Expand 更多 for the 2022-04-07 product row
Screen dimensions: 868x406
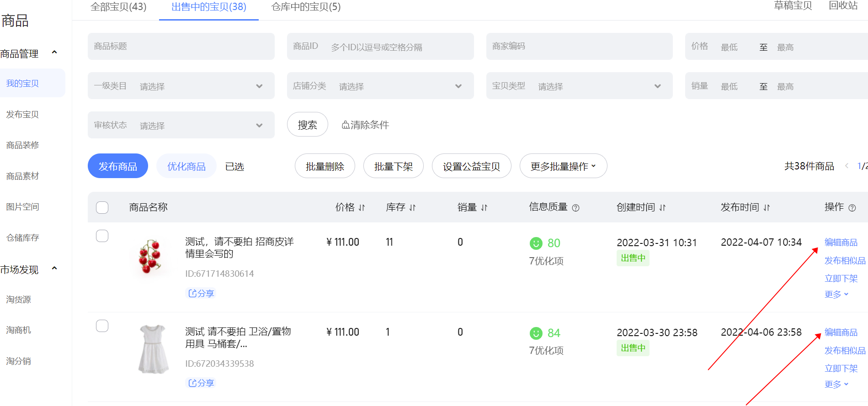pos(836,295)
